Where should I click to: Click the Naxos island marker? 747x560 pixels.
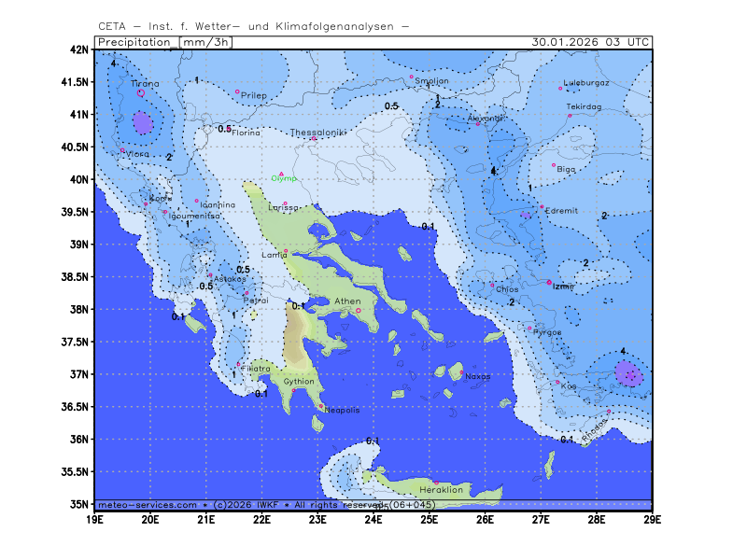pyautogui.click(x=461, y=371)
